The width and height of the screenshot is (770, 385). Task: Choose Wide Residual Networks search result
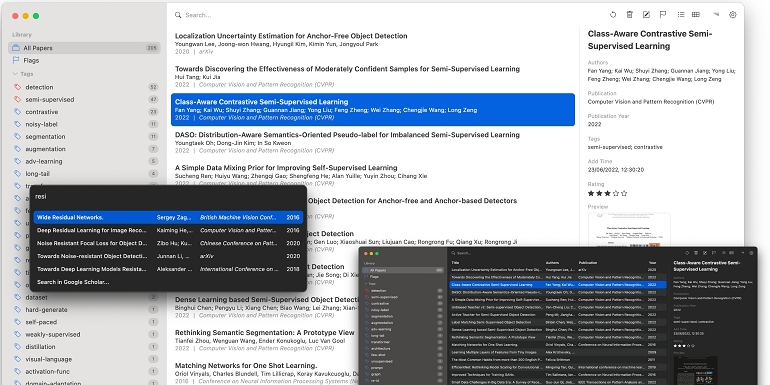pos(168,217)
